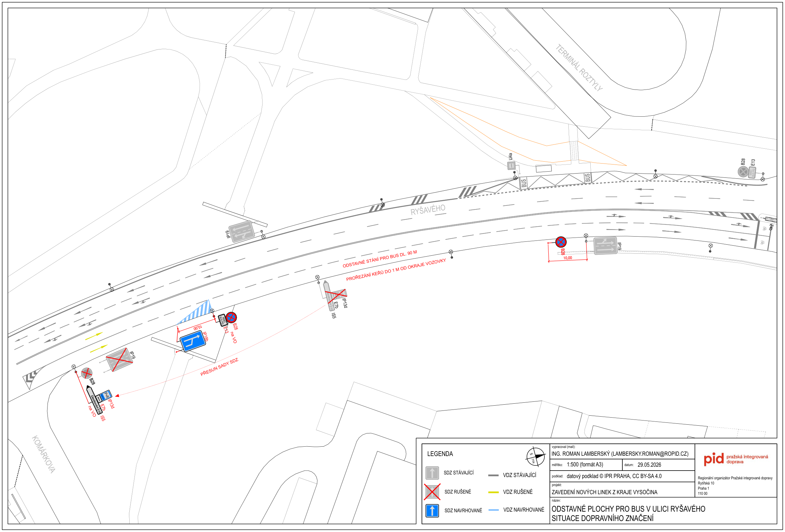
Task: Click the red PID logo
Action: coord(714,459)
